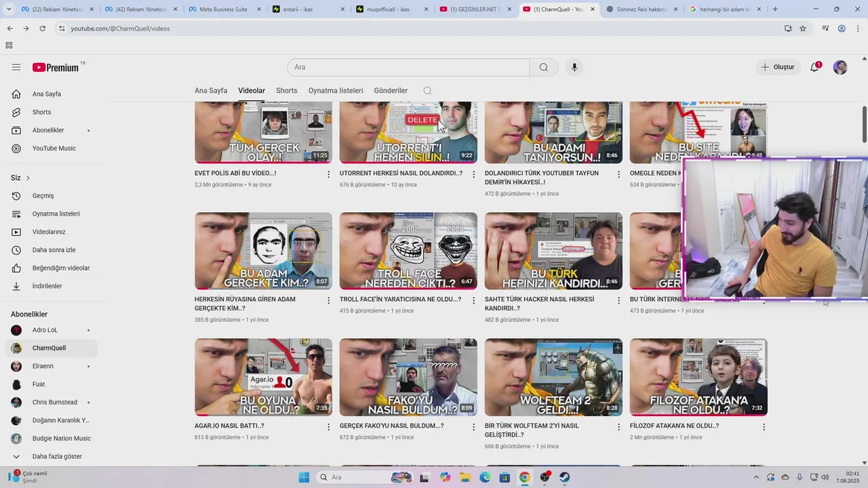The image size is (868, 488).
Task: Click the search magnifier button
Action: [544, 67]
